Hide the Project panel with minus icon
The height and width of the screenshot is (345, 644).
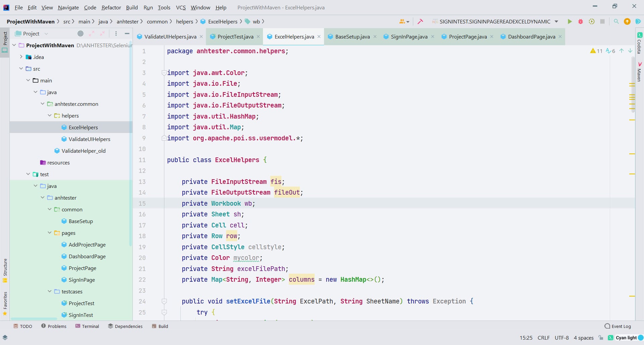[x=127, y=33]
